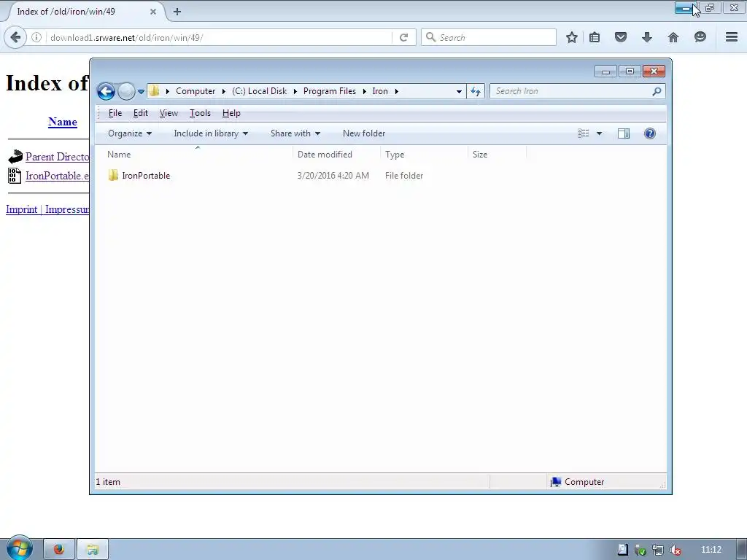The width and height of the screenshot is (747, 560).
Task: Click the Explorer forward button
Action: (x=126, y=91)
